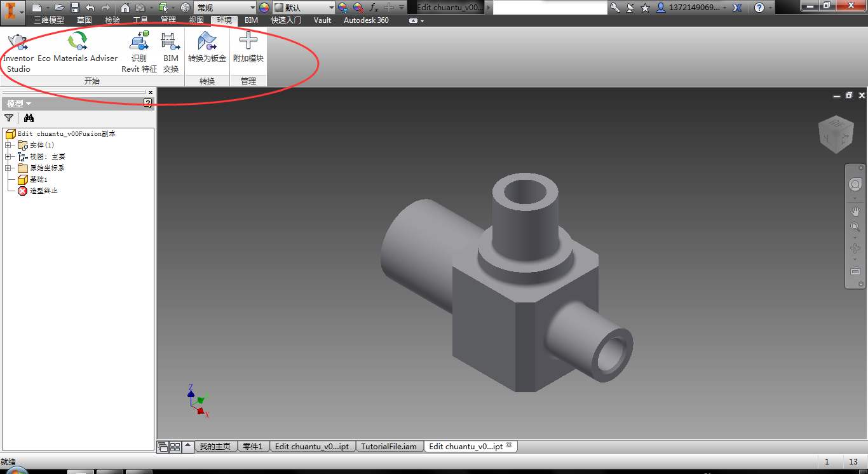This screenshot has height=474, width=868.
Task: Open the BIM ribbon tab
Action: 252,20
